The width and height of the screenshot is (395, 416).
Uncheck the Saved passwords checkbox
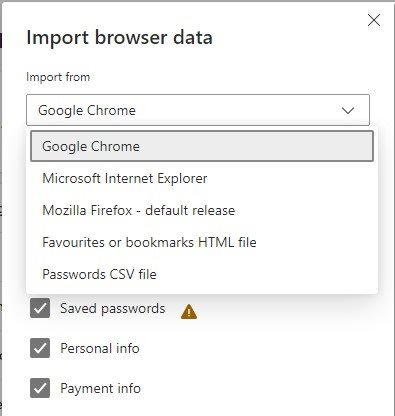point(40,308)
